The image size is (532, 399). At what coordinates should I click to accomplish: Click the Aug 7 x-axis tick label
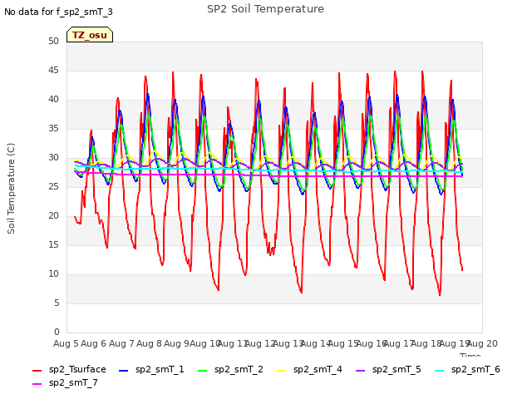(x=121, y=343)
